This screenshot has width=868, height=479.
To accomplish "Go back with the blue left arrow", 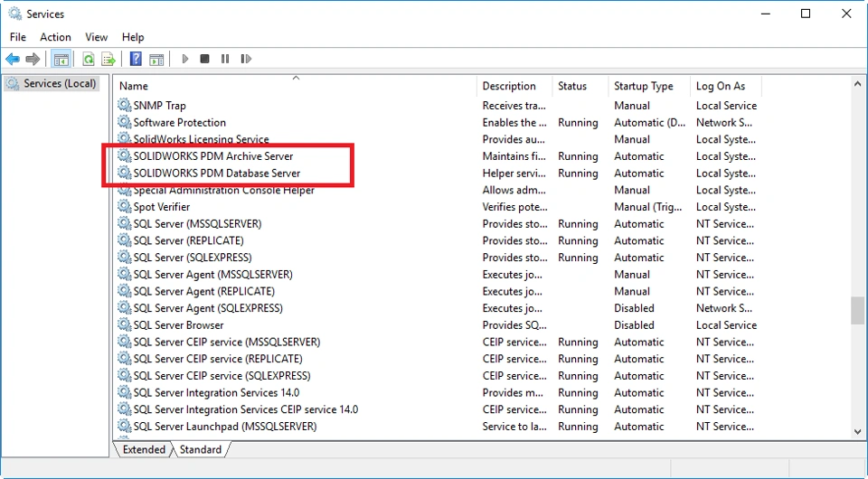I will point(13,59).
